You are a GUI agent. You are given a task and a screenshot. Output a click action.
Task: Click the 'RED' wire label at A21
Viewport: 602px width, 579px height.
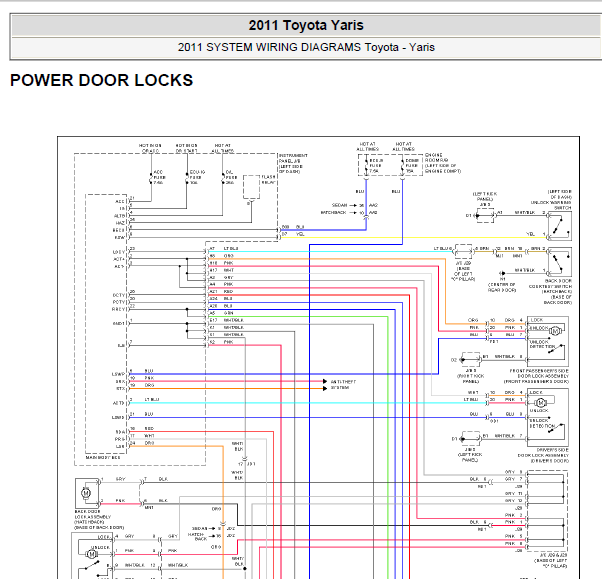pos(228,292)
